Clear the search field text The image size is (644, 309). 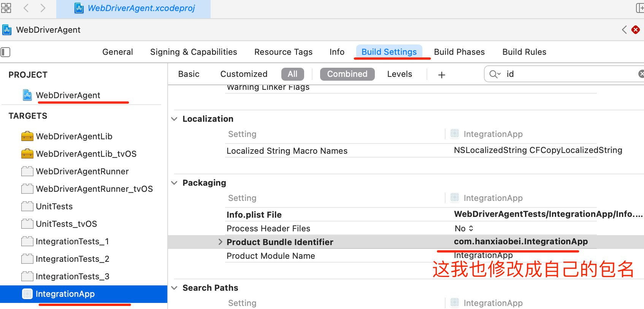641,74
